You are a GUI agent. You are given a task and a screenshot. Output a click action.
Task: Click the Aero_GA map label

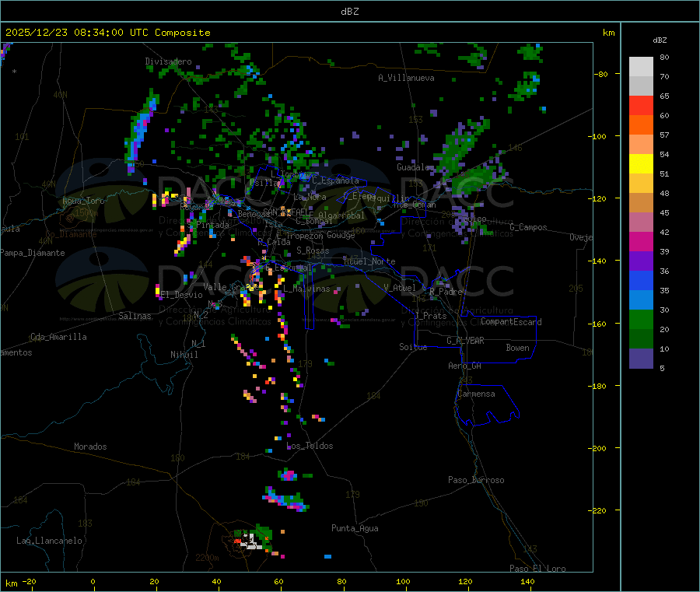[x=465, y=366]
